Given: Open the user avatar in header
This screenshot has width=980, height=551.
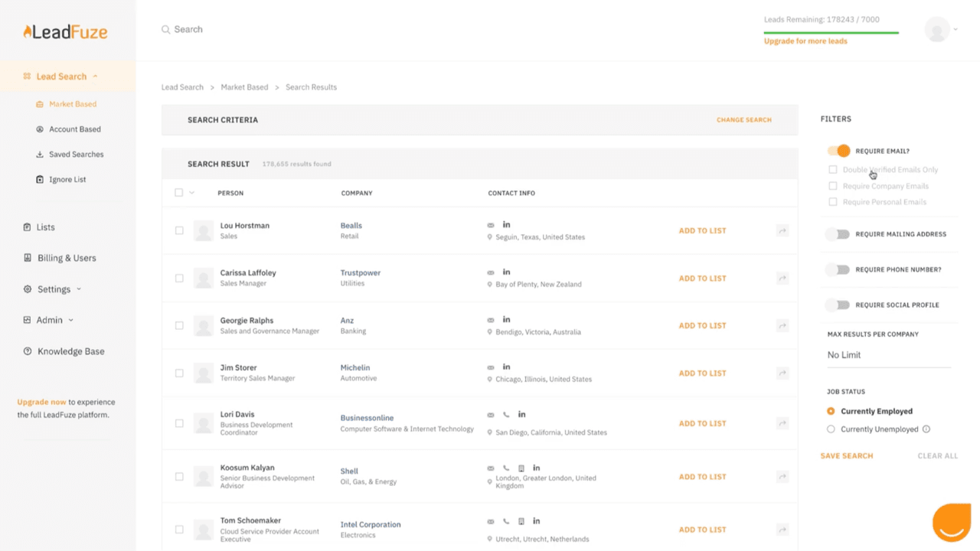Looking at the screenshot, I should (x=937, y=29).
